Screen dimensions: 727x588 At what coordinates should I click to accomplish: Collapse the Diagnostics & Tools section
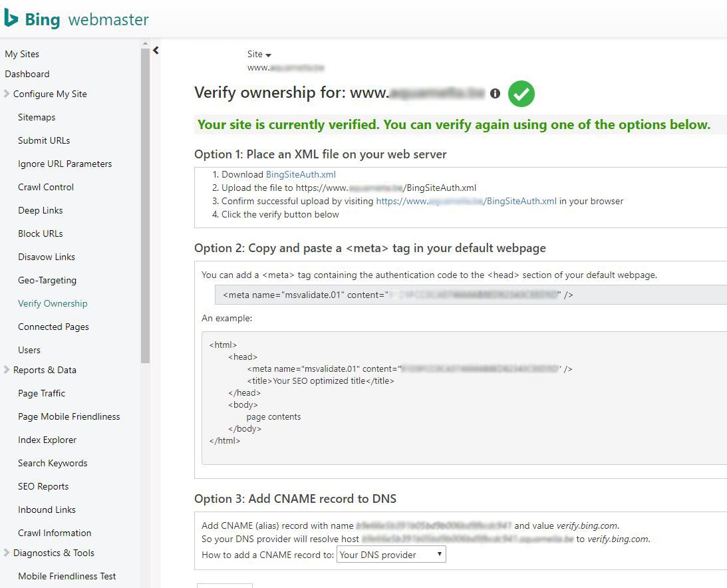click(x=7, y=553)
